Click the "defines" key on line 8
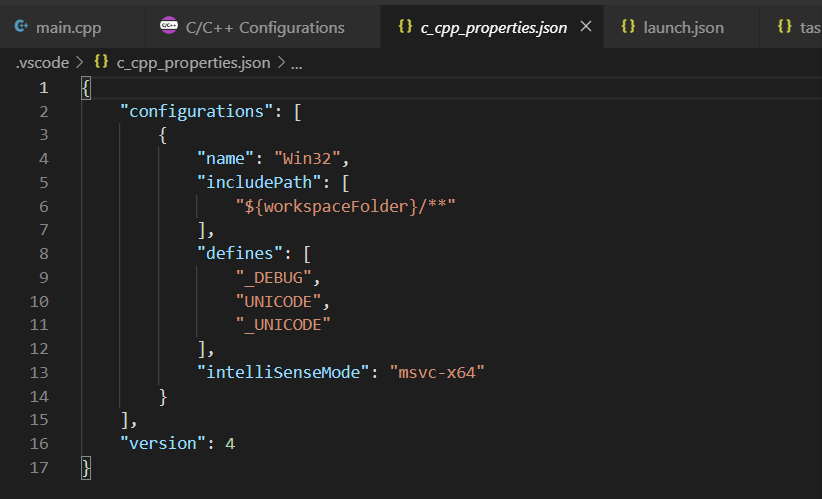This screenshot has height=499, width=822. point(240,254)
